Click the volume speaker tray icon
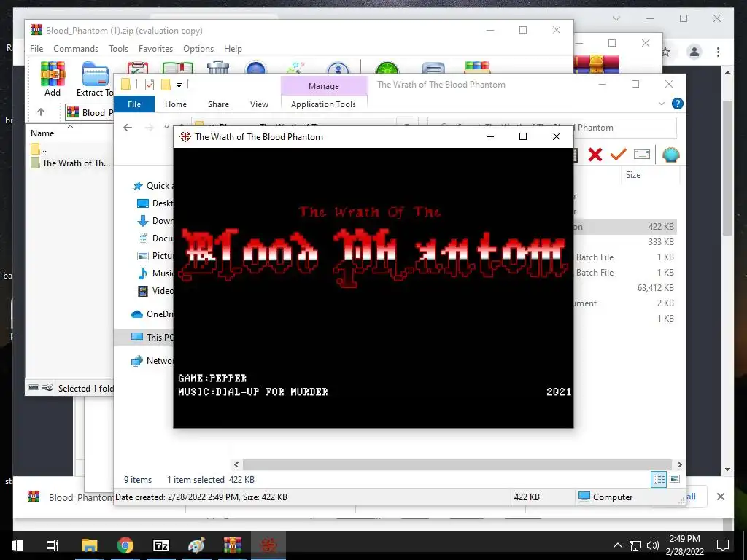 [653, 545]
